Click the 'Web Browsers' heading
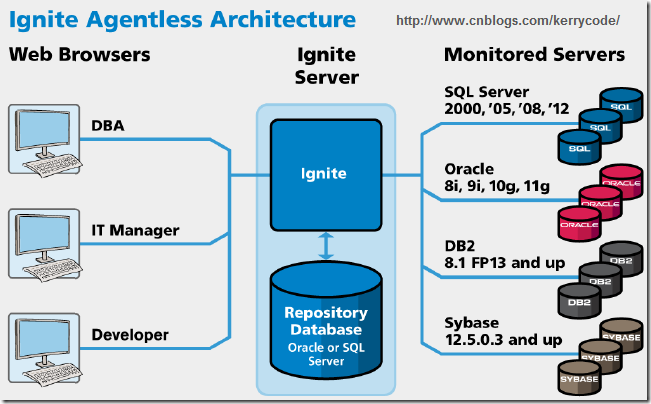The height and width of the screenshot is (404, 651). pos(79,54)
